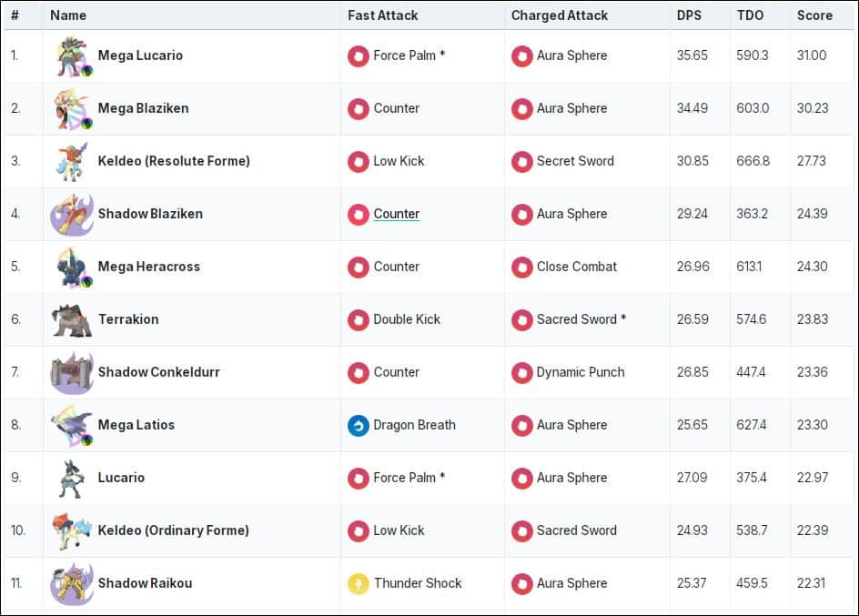Click the Name column header
Viewport: 859px width, 616px height.
pyautogui.click(x=68, y=15)
